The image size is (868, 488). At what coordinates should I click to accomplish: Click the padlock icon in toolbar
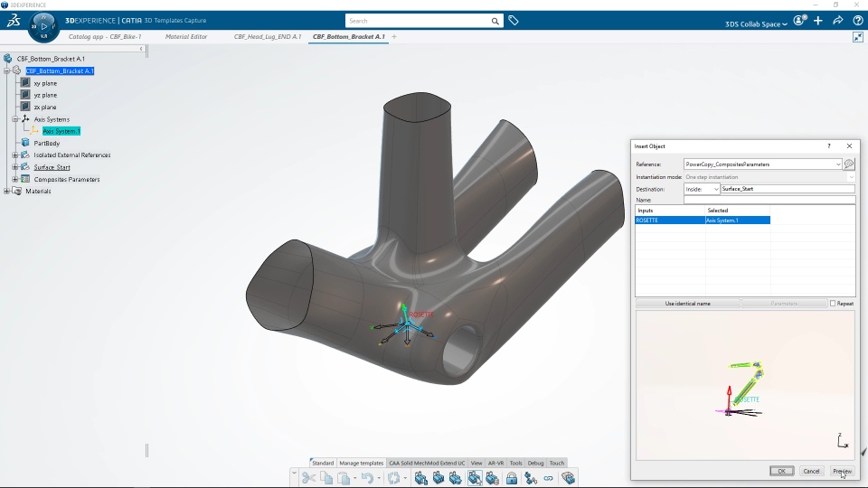click(512, 478)
